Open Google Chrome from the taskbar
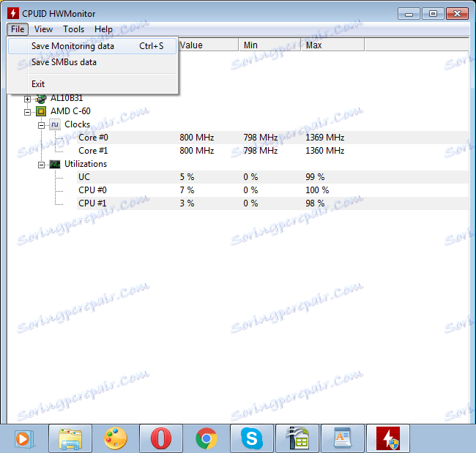Image resolution: width=476 pixels, height=453 pixels. point(207,439)
